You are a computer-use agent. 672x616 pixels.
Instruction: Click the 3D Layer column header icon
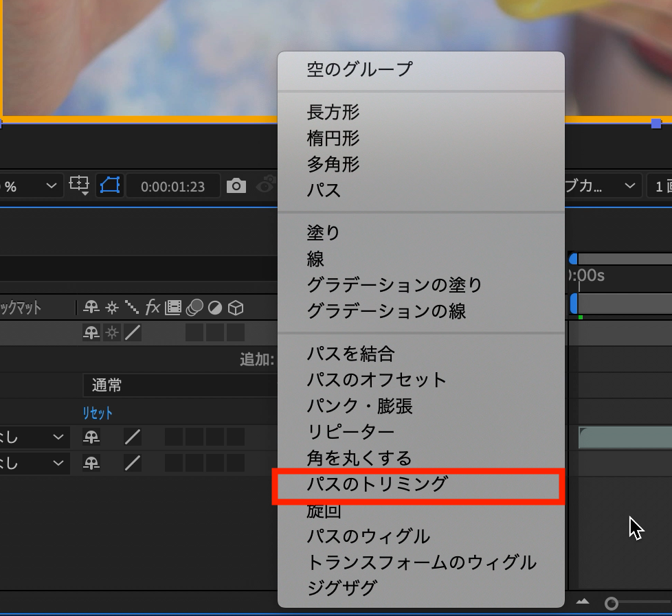click(x=235, y=308)
